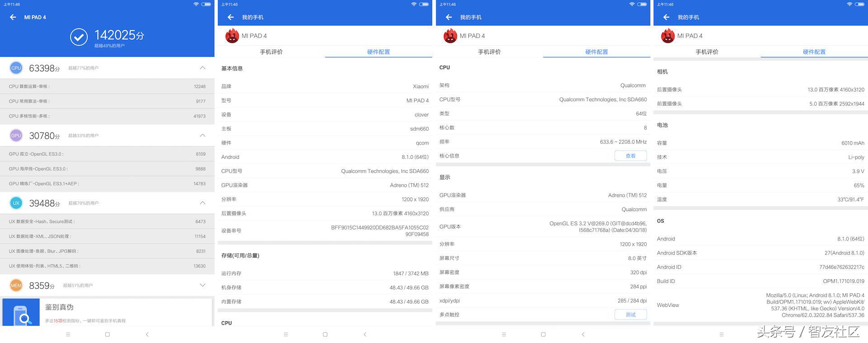Tap menu nav button in CPU details panel

point(504,334)
